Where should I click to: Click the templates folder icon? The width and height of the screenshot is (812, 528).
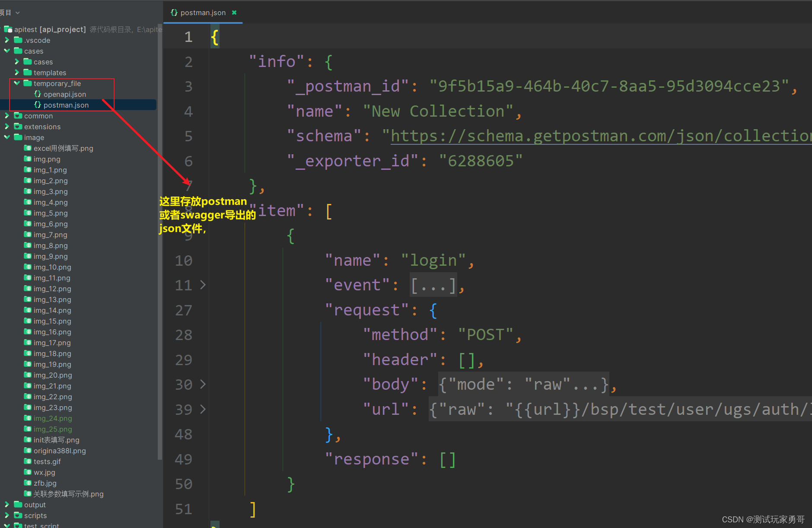[x=28, y=72]
